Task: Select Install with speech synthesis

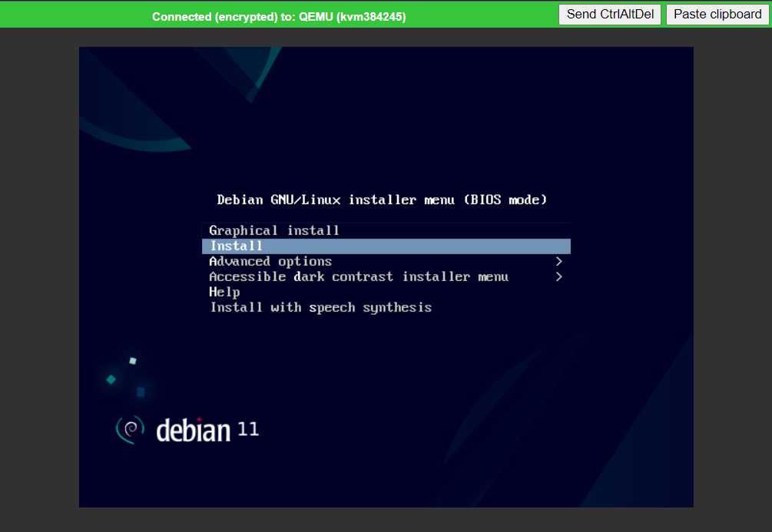Action: point(320,307)
